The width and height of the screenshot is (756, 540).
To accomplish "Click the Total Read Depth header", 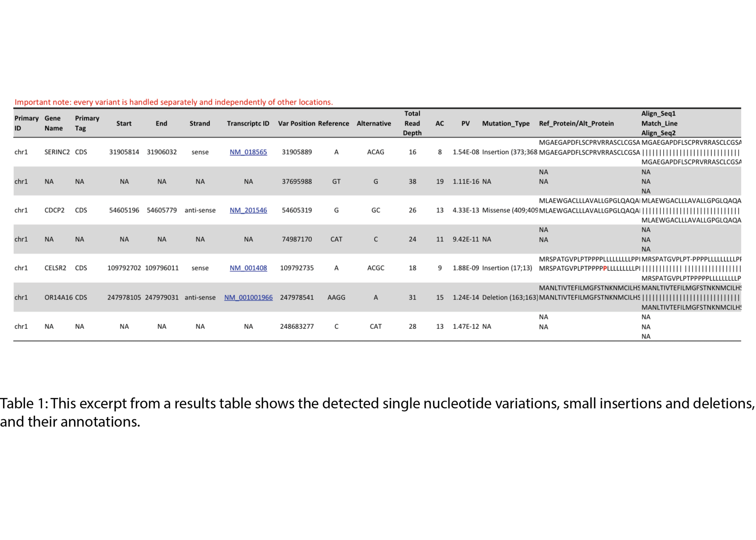I will pyautogui.click(x=412, y=123).
